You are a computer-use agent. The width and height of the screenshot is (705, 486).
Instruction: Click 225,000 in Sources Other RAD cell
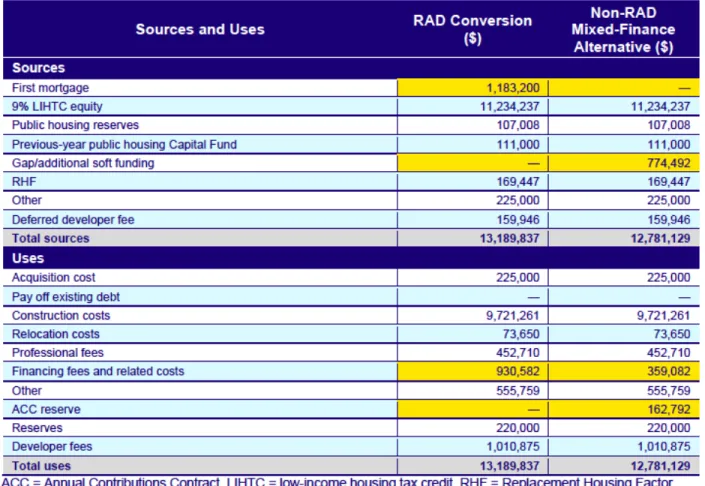(x=518, y=200)
